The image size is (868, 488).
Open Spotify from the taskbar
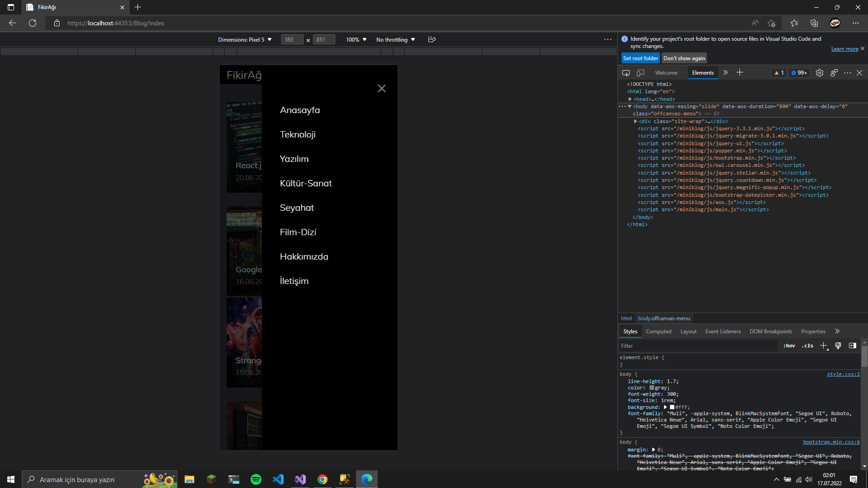[256, 479]
